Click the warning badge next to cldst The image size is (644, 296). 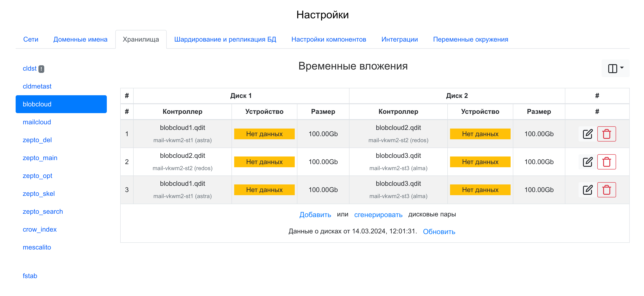(41, 69)
